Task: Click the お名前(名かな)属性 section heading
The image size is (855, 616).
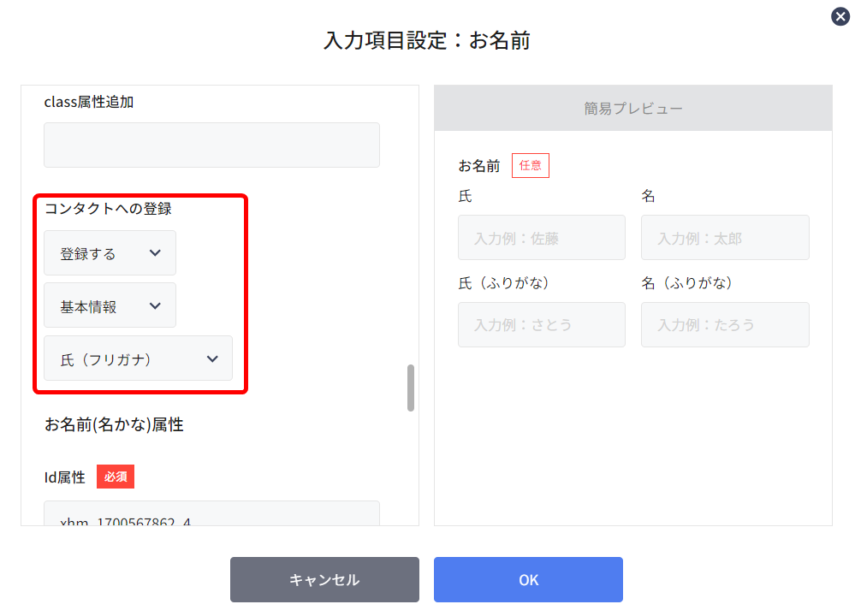Action: (114, 424)
